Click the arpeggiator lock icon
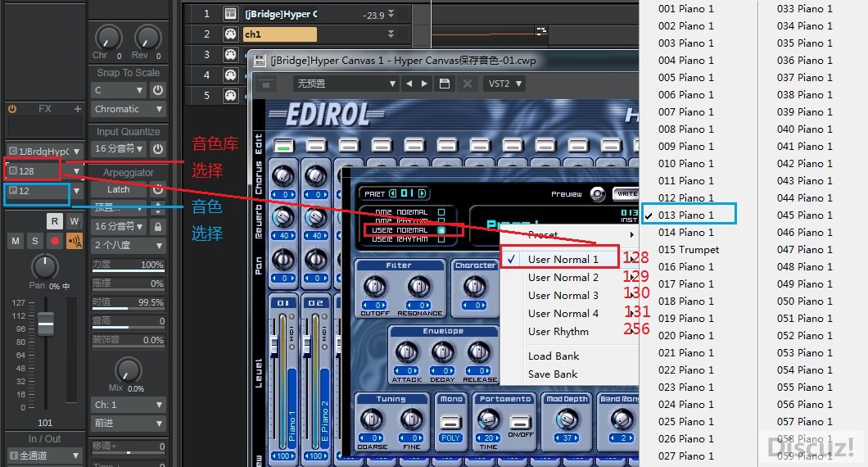This screenshot has height=467, width=868. 158,227
